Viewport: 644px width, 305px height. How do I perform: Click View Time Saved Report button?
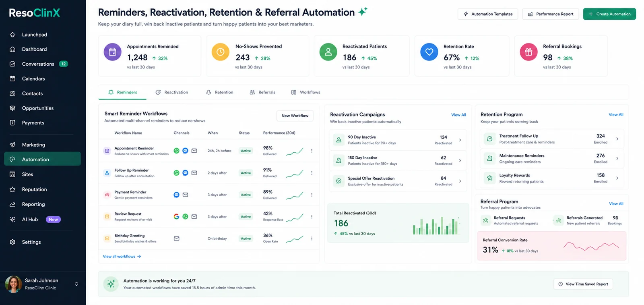583,284
